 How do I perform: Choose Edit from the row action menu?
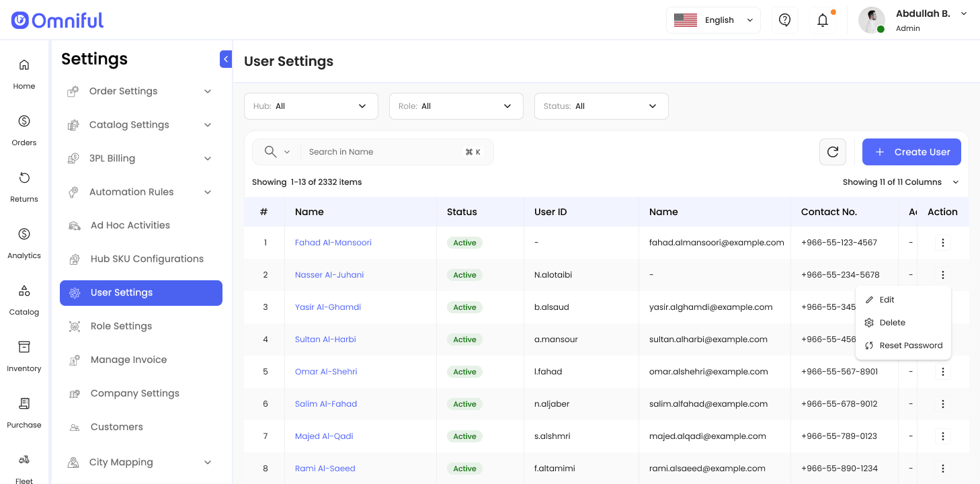pyautogui.click(x=887, y=300)
